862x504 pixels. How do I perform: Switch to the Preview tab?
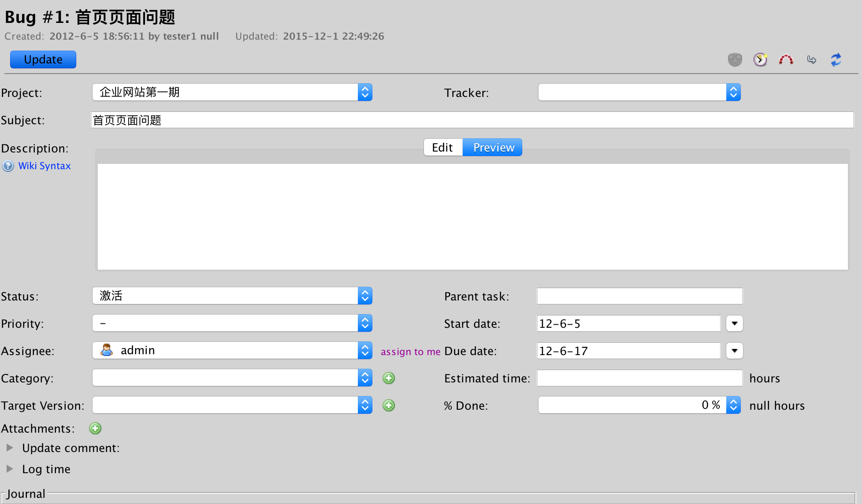click(x=493, y=148)
